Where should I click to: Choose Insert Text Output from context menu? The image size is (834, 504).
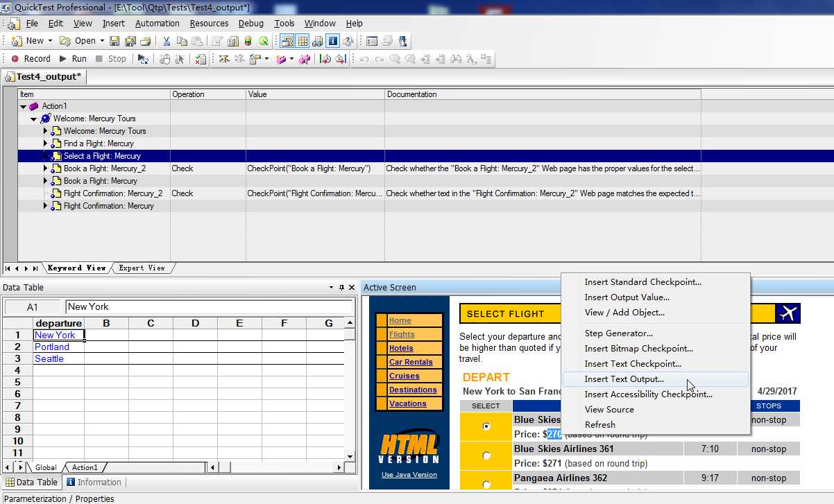[x=656, y=379]
